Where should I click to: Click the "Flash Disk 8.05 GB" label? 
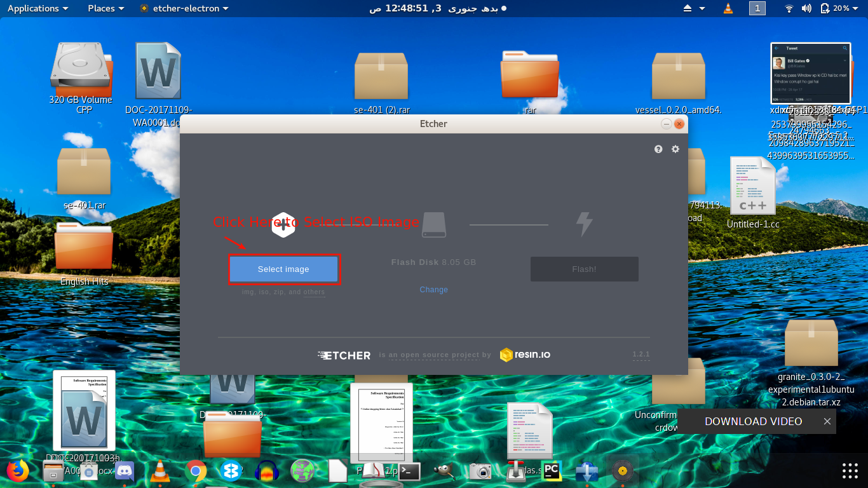coord(433,262)
